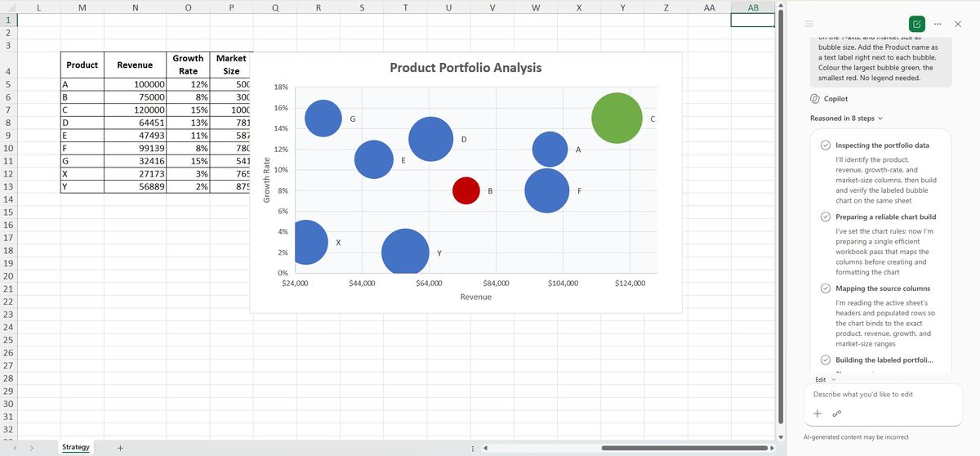Select the blue bubble labeled Y

[x=405, y=251]
